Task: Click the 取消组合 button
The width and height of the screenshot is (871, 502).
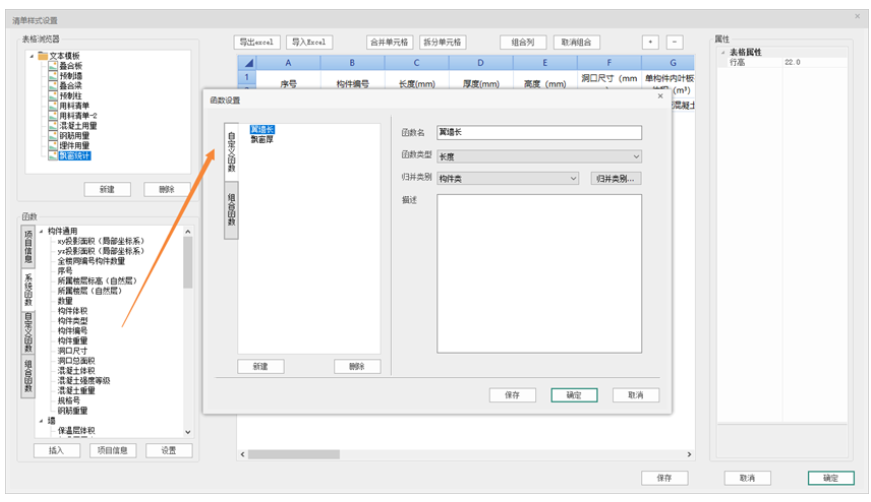Action: 577,42
